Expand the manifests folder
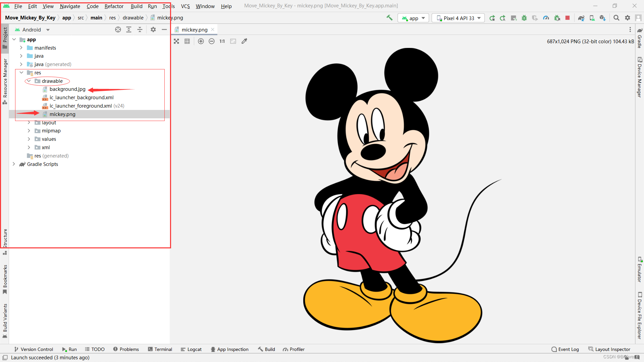The height and width of the screenshot is (362, 644). pyautogui.click(x=21, y=48)
